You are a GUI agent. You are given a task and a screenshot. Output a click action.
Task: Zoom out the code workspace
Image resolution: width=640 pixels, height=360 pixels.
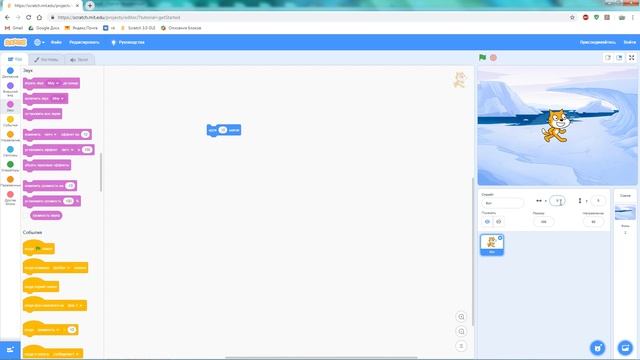(x=461, y=331)
